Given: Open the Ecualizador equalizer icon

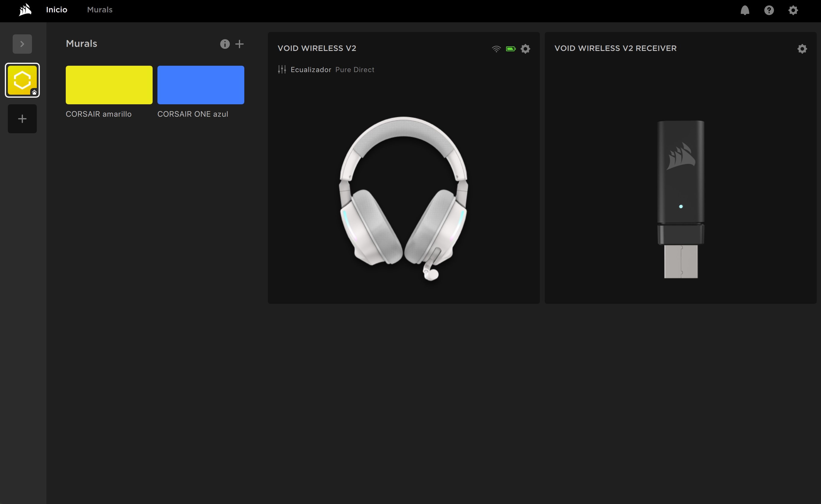Looking at the screenshot, I should (282, 69).
